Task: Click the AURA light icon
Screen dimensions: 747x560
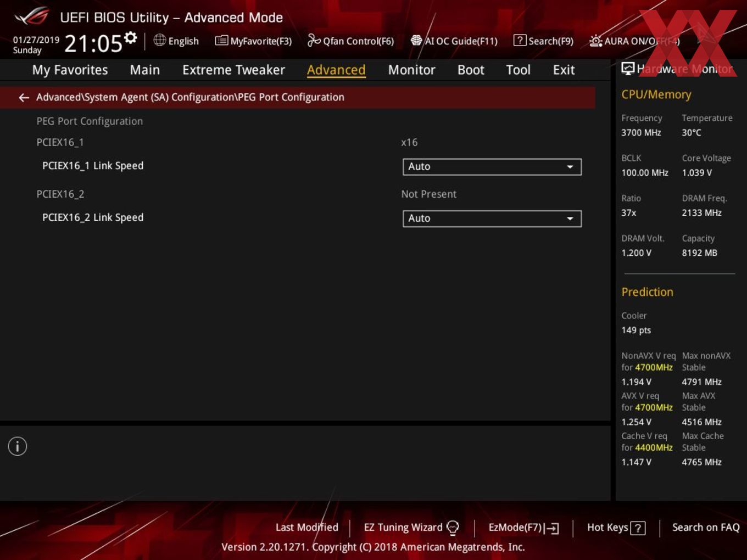Action: tap(595, 41)
